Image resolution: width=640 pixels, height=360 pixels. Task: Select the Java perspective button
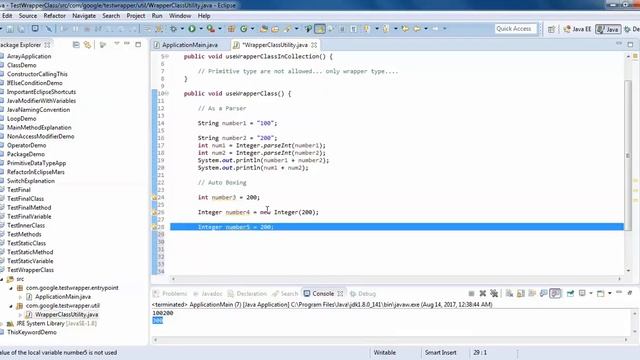[608, 29]
